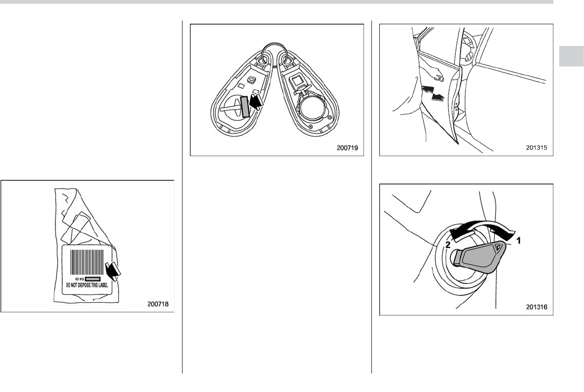584x392 pixels.
Task: Click the opened key fob illustration 200719
Action: point(277,90)
